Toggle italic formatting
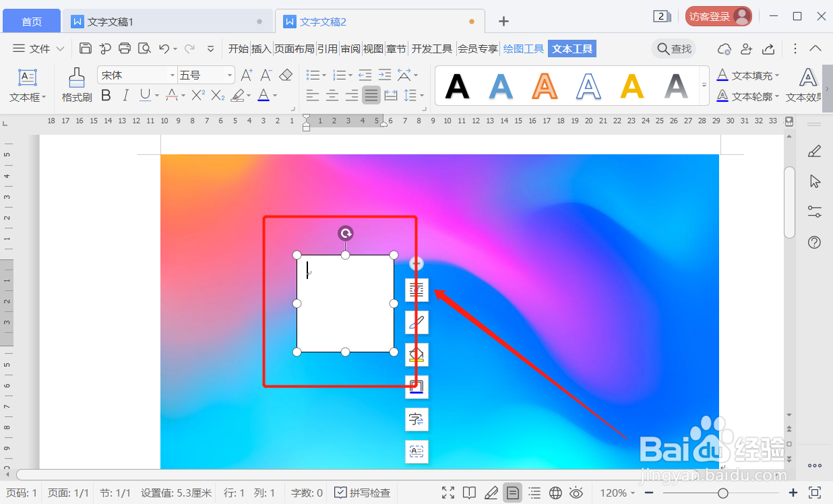 125,95
